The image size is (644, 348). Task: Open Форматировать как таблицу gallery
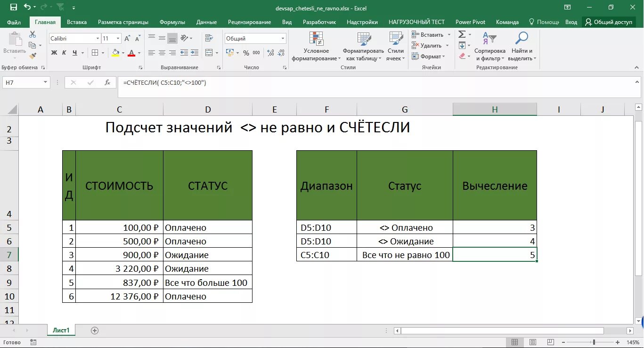tap(364, 47)
